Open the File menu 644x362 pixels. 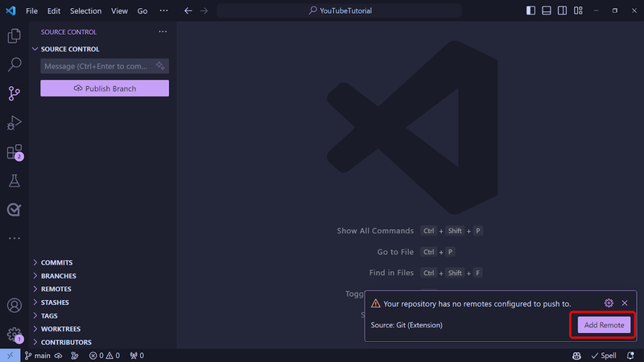click(31, 10)
